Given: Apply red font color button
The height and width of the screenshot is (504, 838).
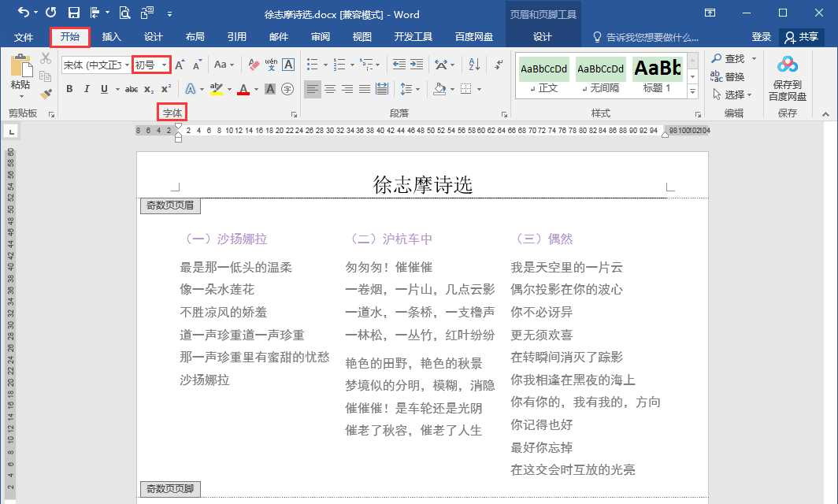Looking at the screenshot, I should point(243,89).
